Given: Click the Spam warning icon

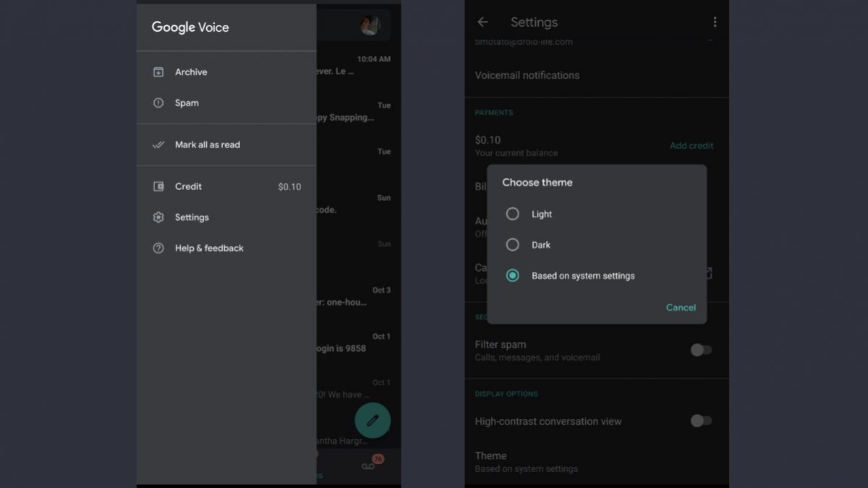Looking at the screenshot, I should (158, 103).
